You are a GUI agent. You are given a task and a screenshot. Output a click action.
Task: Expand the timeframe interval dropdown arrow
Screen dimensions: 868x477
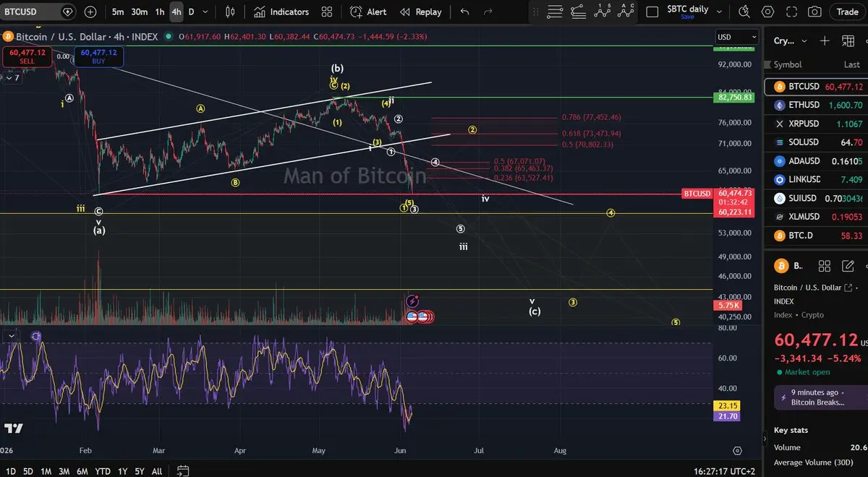[x=206, y=12]
